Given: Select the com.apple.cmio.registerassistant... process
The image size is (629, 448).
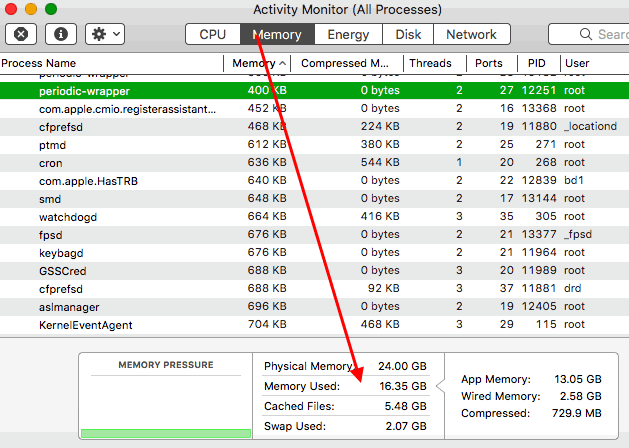Looking at the screenshot, I should tap(314, 109).
